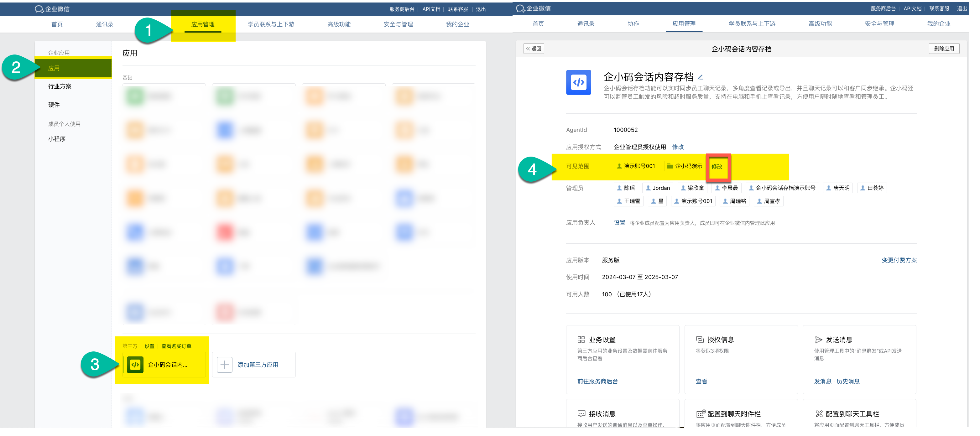
Task: Select 行业方案 in the sidebar
Action: (x=60, y=86)
